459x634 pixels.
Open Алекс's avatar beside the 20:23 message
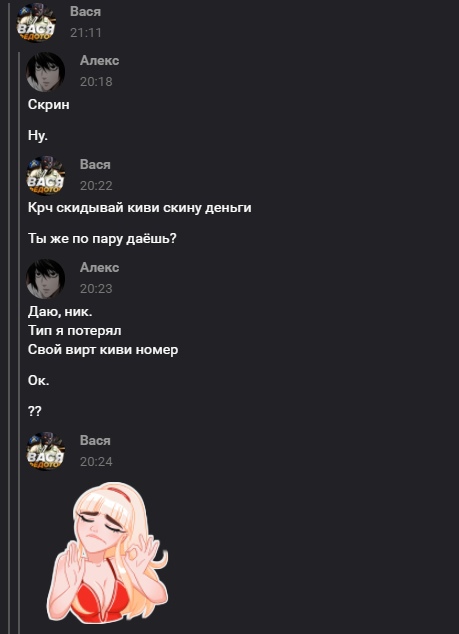[x=46, y=279]
